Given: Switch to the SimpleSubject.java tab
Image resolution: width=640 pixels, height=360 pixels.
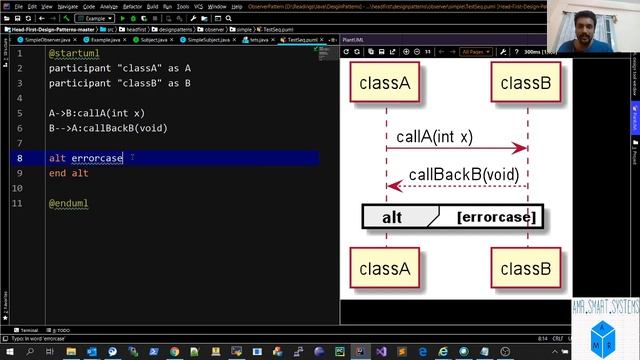Looking at the screenshot, I should 208,40.
